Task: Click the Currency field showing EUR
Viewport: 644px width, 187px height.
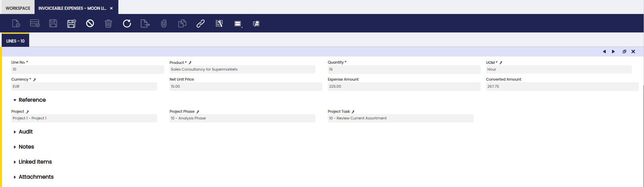Action: click(x=84, y=87)
